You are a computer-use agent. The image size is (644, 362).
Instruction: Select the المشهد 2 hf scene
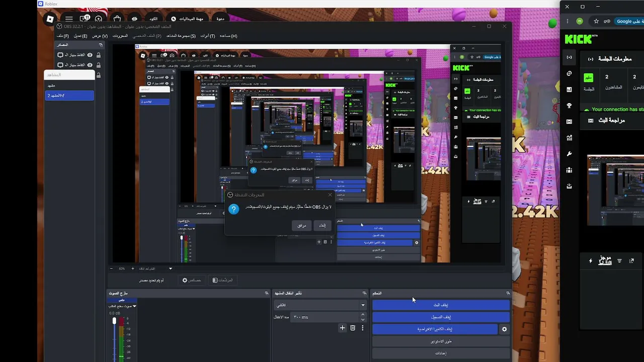point(69,96)
